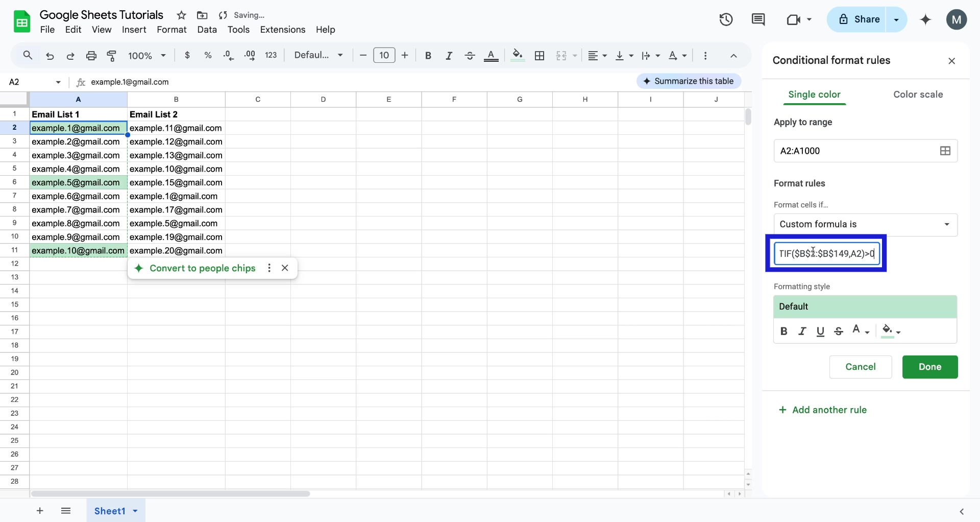The image size is (980, 522).
Task: Select range with the grid picker icon
Action: (945, 150)
